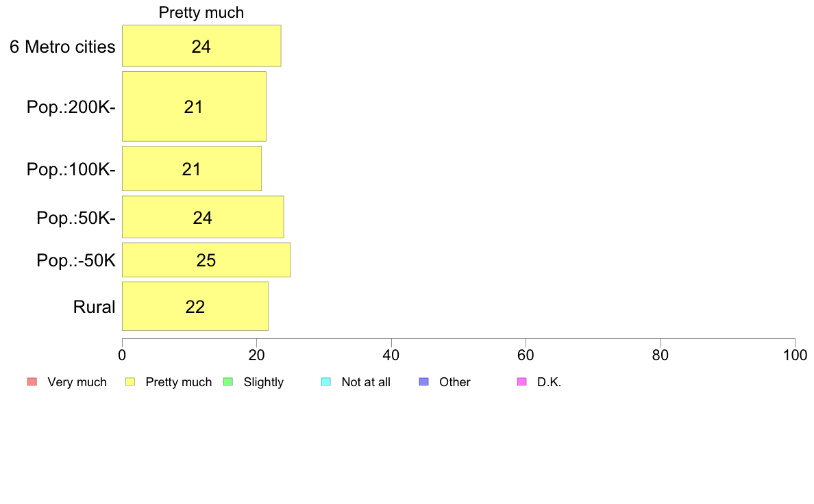The height and width of the screenshot is (504, 814).
Task: Click the magenta D.K. legend swatch
Action: 522,382
